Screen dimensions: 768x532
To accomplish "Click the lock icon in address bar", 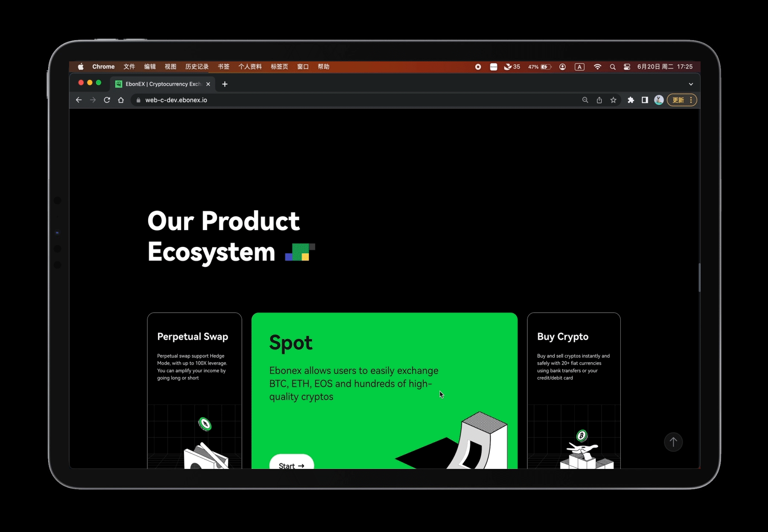I will (138, 100).
